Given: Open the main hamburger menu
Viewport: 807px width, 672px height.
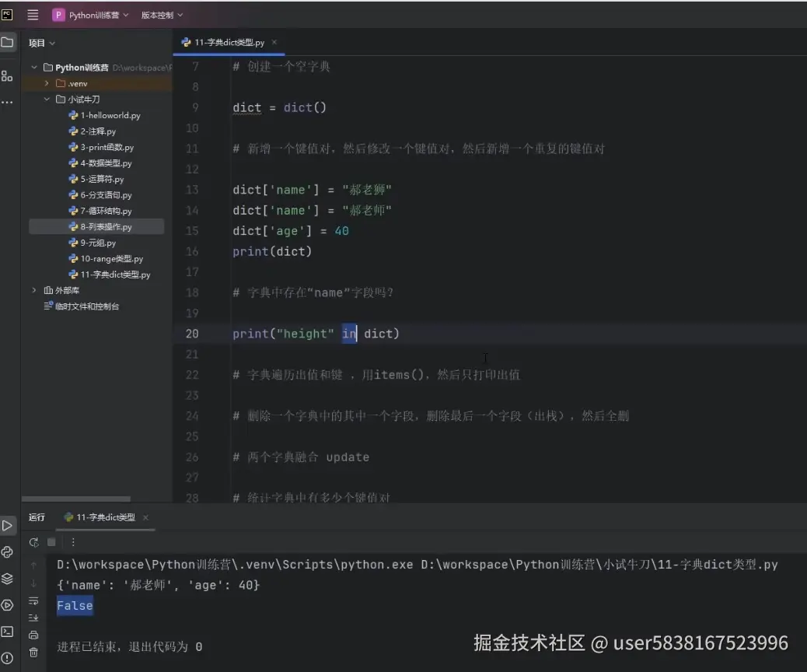Looking at the screenshot, I should (32, 13).
